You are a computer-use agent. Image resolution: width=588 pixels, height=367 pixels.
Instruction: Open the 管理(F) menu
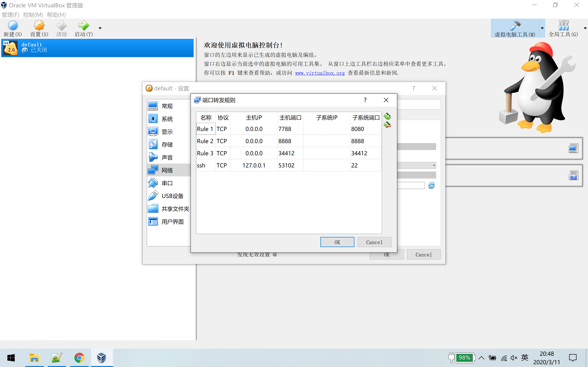pos(10,15)
